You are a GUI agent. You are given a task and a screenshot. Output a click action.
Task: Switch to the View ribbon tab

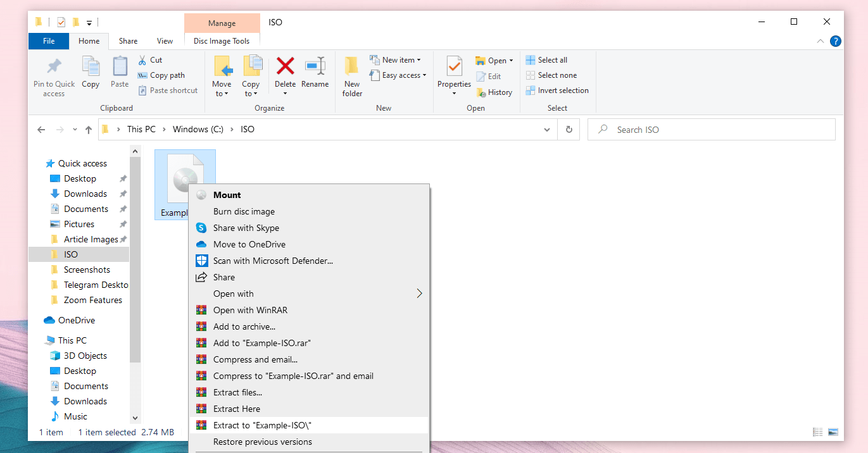[x=165, y=41]
